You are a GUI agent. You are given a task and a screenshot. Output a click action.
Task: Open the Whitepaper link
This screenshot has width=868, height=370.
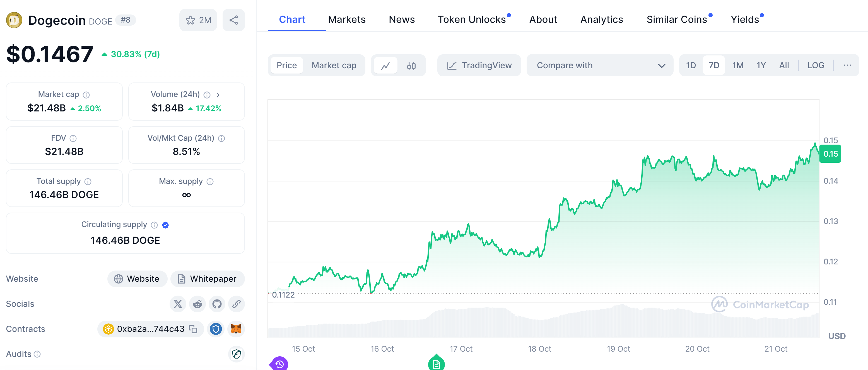tap(207, 279)
